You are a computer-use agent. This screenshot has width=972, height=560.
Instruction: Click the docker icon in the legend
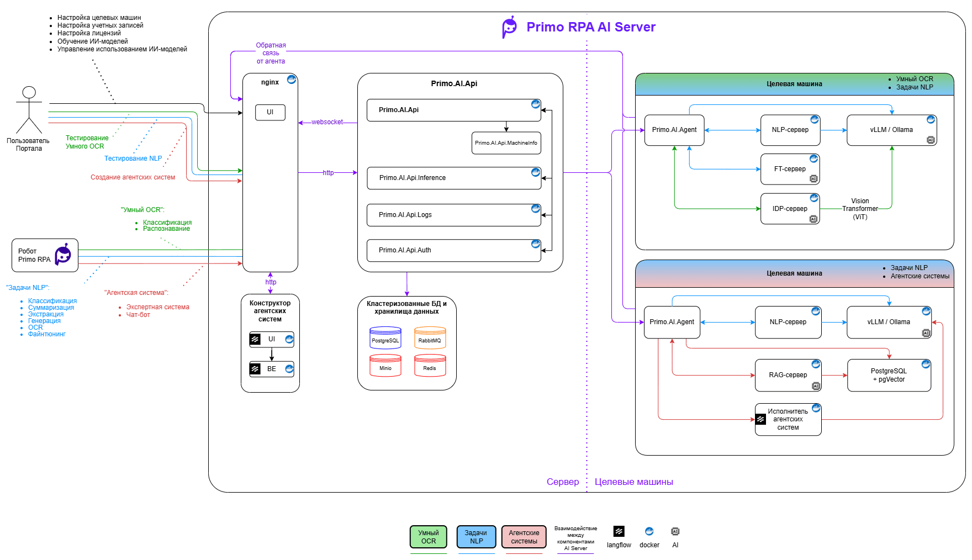(649, 531)
